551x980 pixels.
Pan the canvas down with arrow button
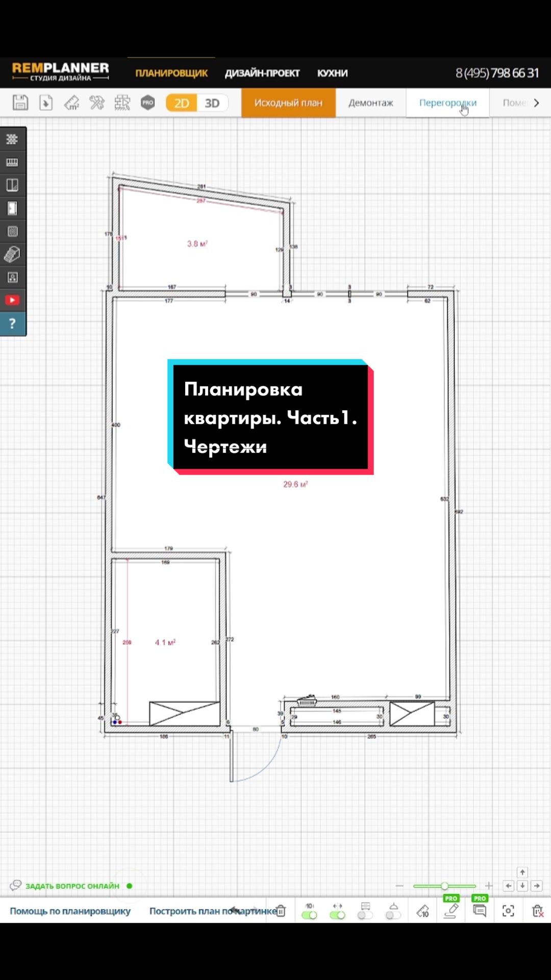tap(522, 886)
